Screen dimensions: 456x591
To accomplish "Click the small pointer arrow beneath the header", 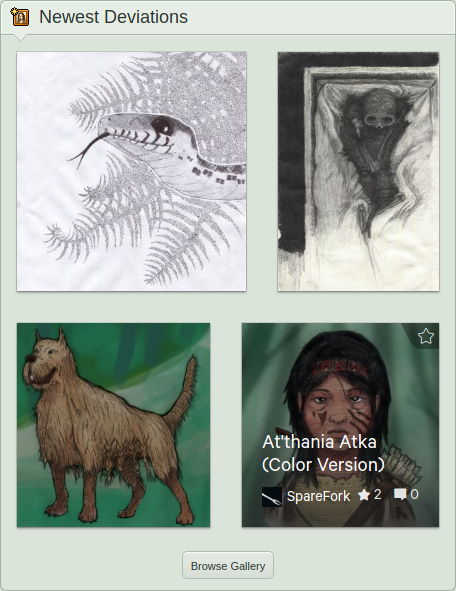I will [21, 38].
